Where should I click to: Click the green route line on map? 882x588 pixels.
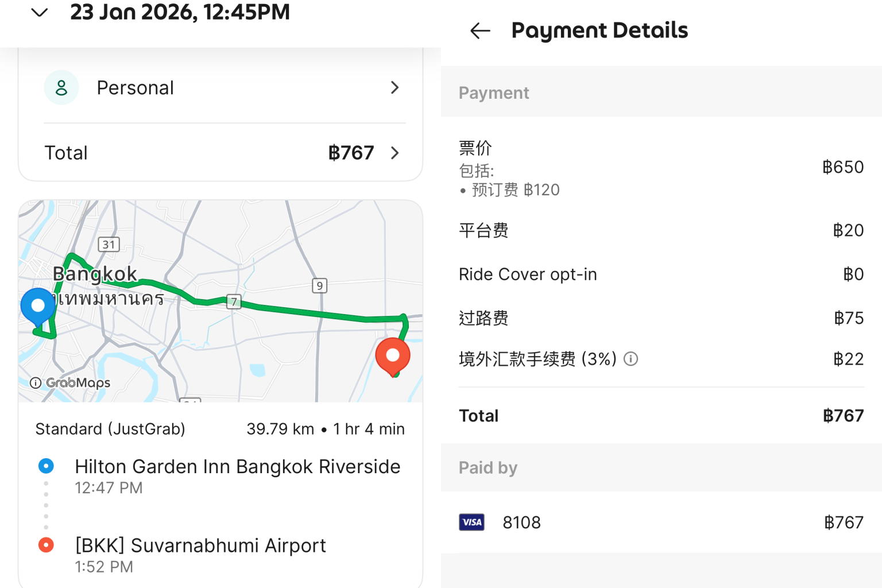click(310, 313)
